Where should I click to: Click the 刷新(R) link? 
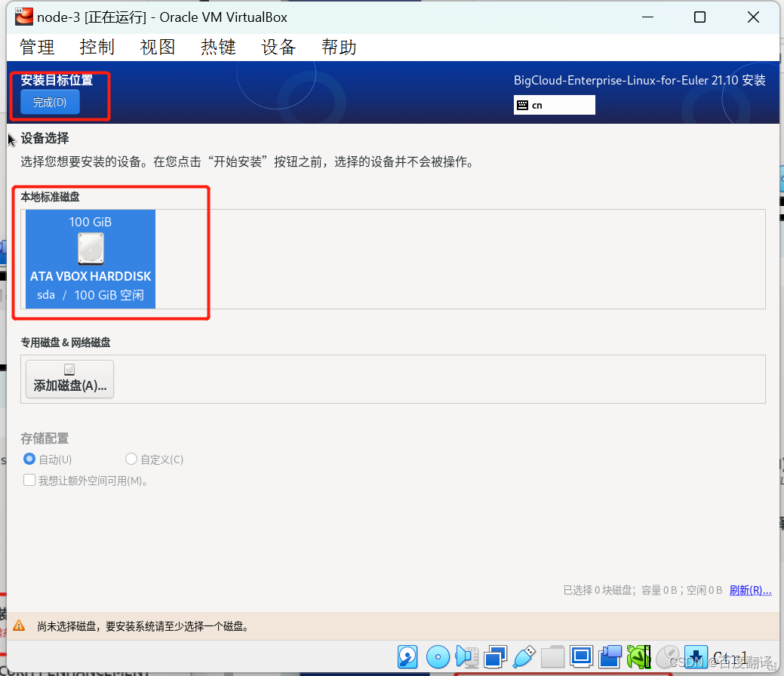click(x=750, y=589)
